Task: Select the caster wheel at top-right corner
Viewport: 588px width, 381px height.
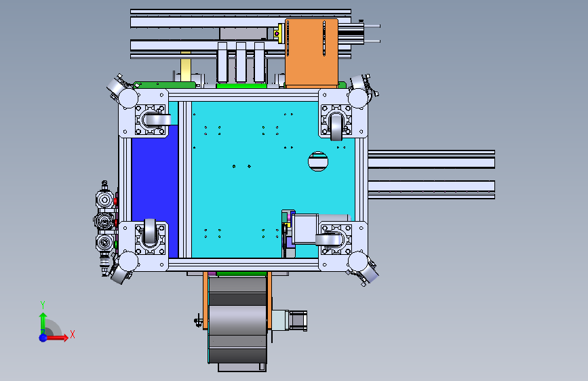Action: [x=336, y=127]
